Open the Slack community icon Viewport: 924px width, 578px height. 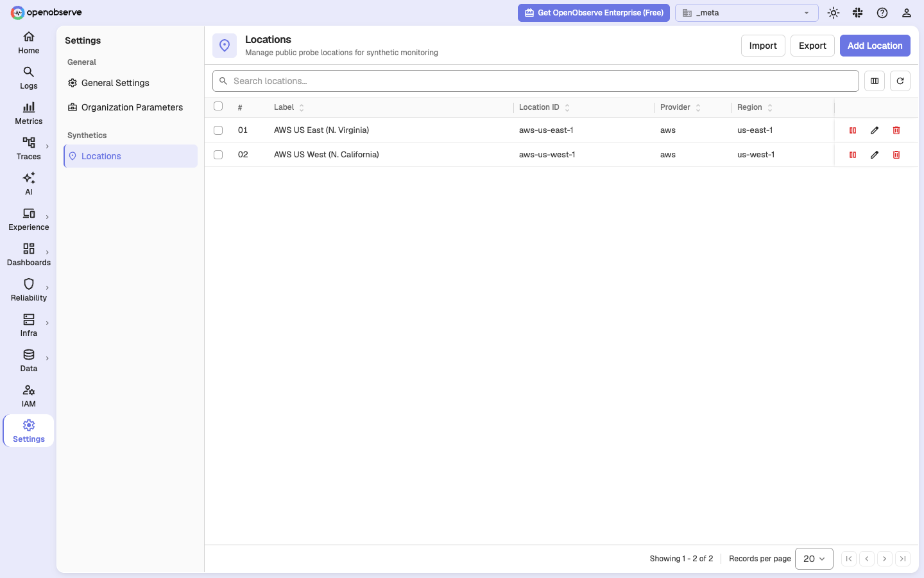(858, 13)
